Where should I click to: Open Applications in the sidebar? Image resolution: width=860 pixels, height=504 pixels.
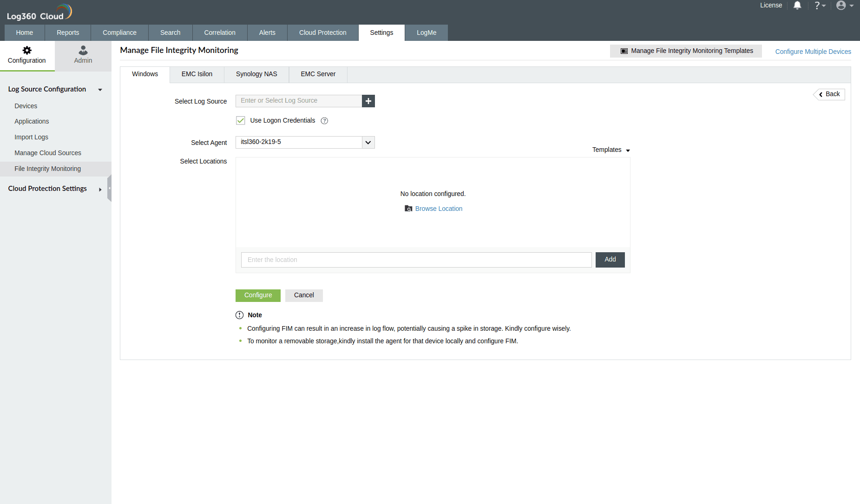click(32, 121)
